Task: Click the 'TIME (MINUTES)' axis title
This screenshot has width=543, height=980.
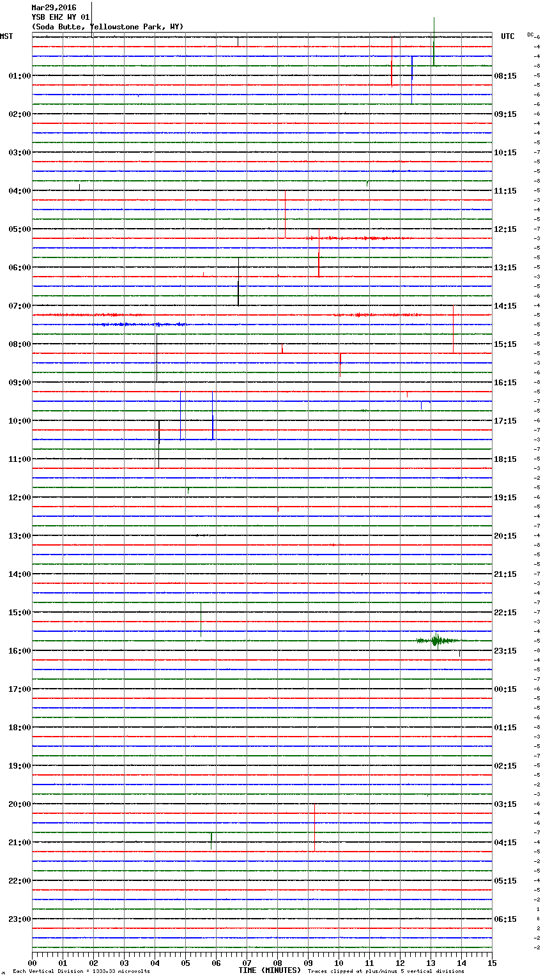Action: coord(270,970)
